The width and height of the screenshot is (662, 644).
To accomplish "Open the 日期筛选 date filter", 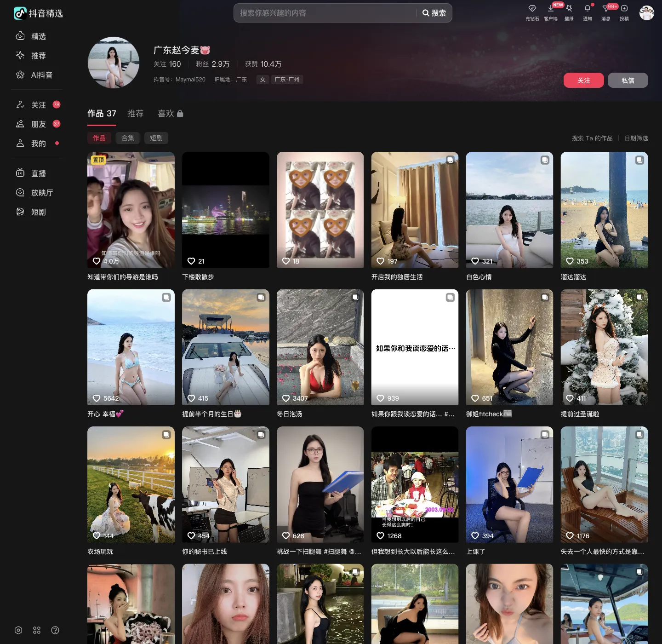I will (636, 138).
